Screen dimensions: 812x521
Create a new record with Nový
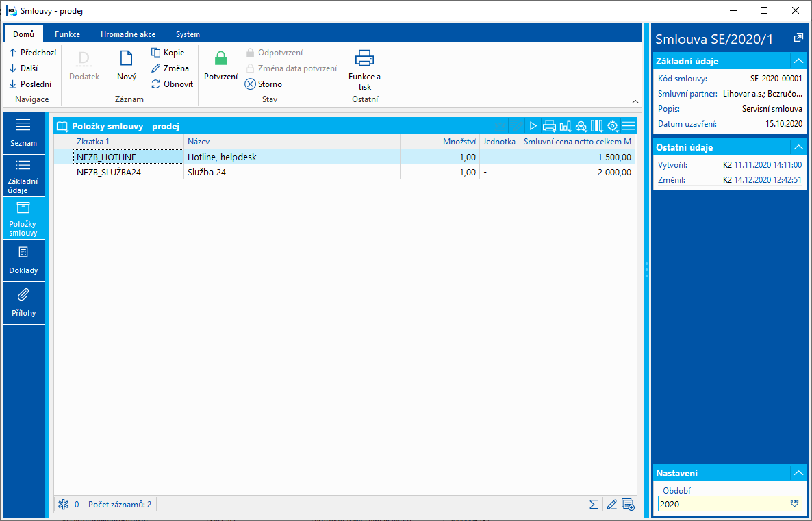(127, 65)
